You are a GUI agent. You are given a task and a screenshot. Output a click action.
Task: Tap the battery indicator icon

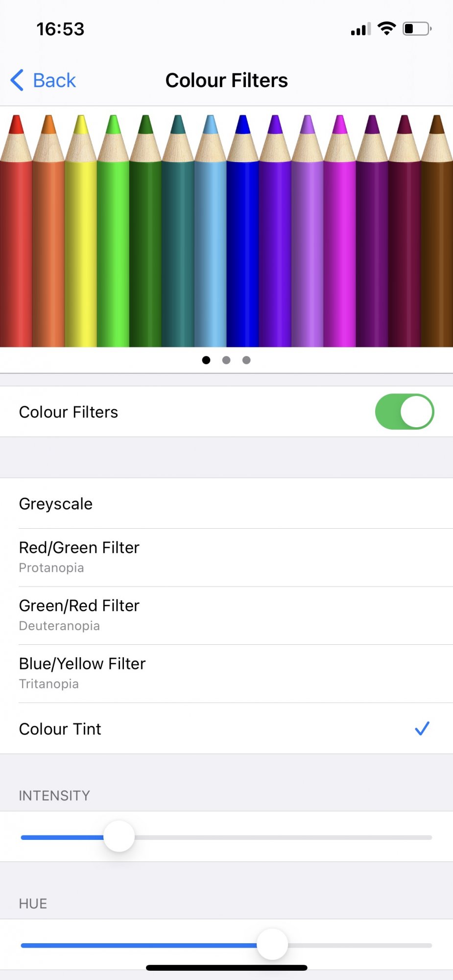(x=417, y=28)
